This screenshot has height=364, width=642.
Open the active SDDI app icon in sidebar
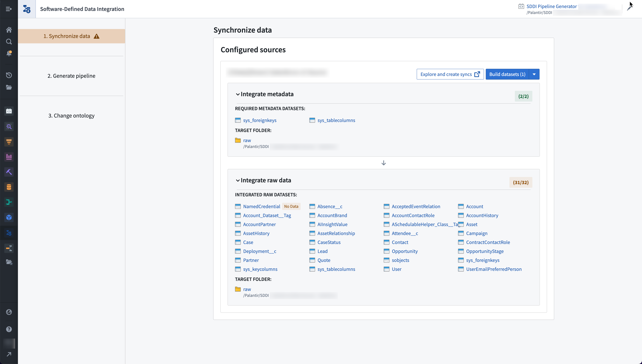(x=9, y=233)
